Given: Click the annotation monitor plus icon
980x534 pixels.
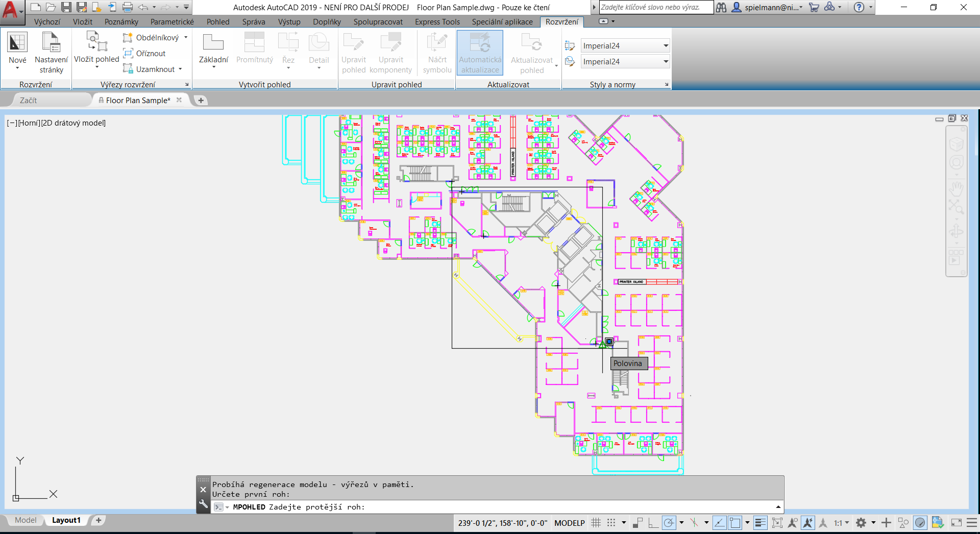Looking at the screenshot, I should 887,523.
